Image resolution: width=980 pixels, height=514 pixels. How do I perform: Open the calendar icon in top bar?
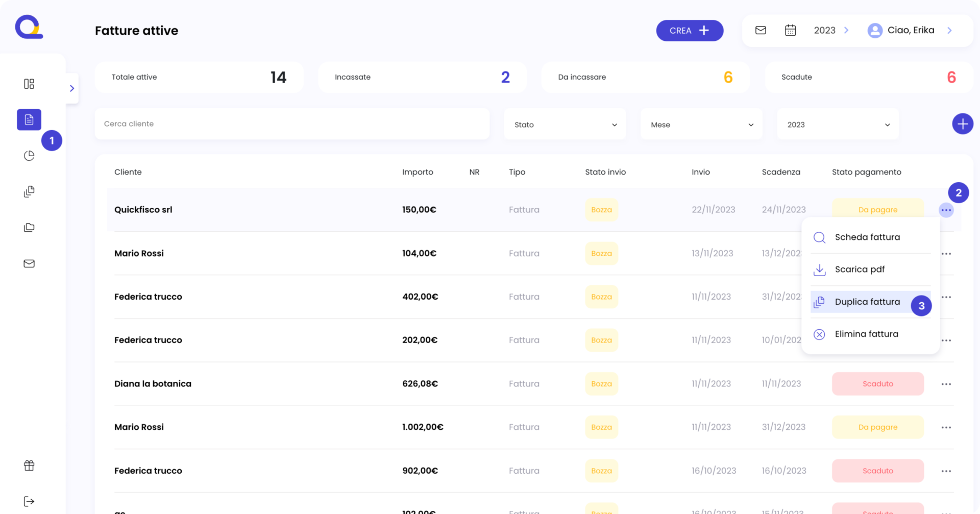pos(790,30)
